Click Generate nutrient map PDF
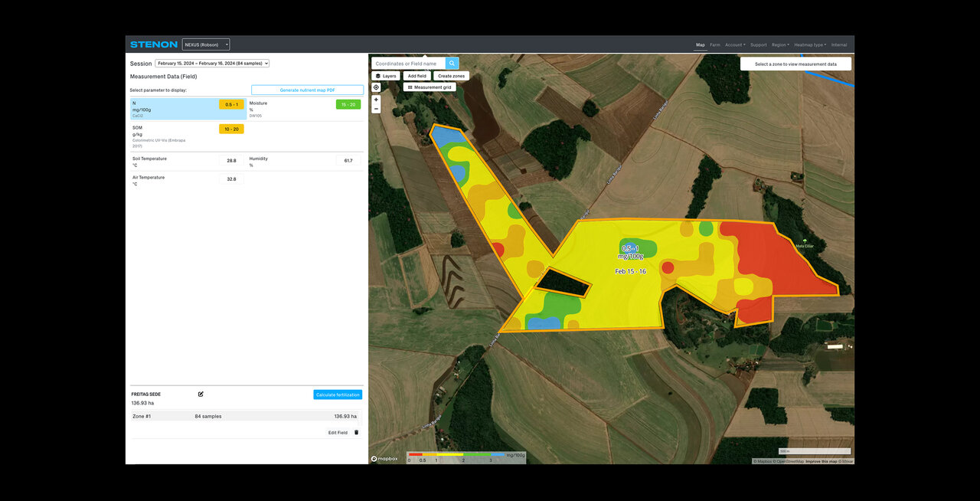 tap(307, 90)
